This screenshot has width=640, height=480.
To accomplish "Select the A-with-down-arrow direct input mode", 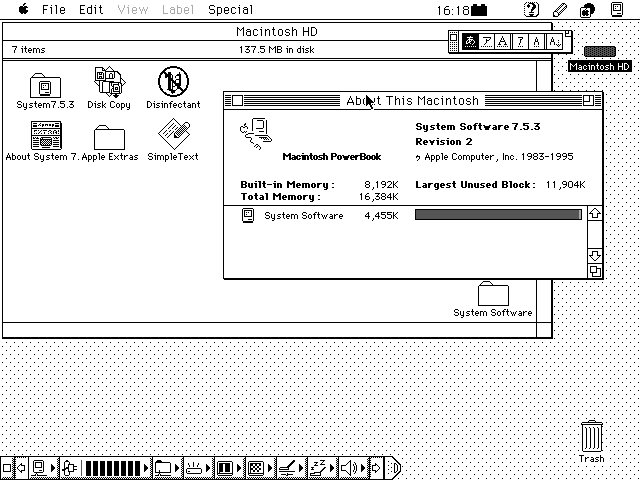I will [x=555, y=42].
